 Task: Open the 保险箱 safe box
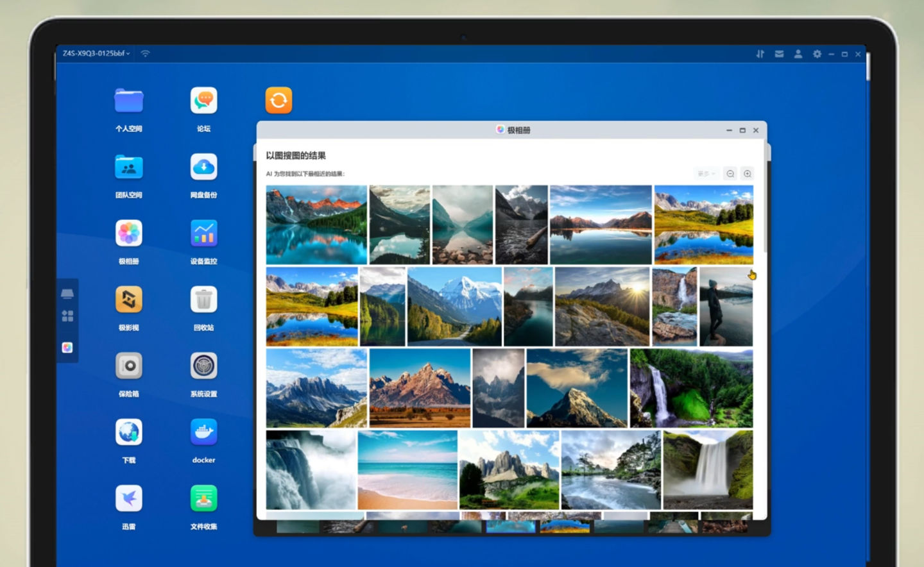click(128, 366)
